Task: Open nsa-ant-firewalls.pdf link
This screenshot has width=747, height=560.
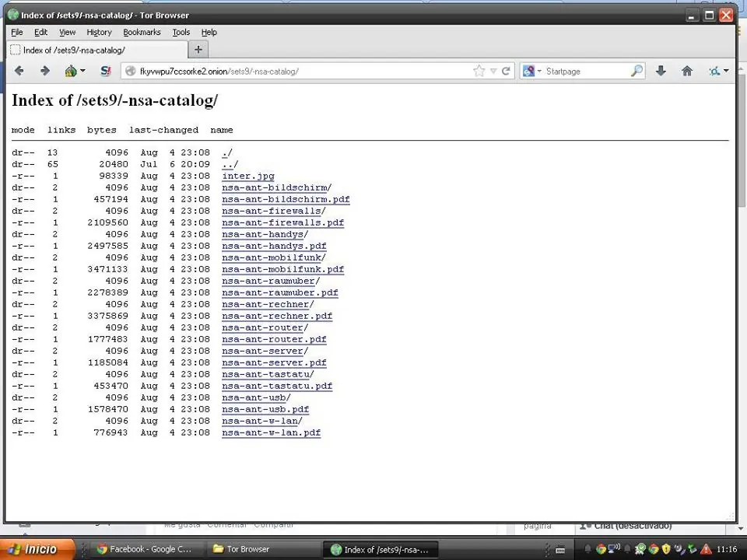Action: pos(282,223)
